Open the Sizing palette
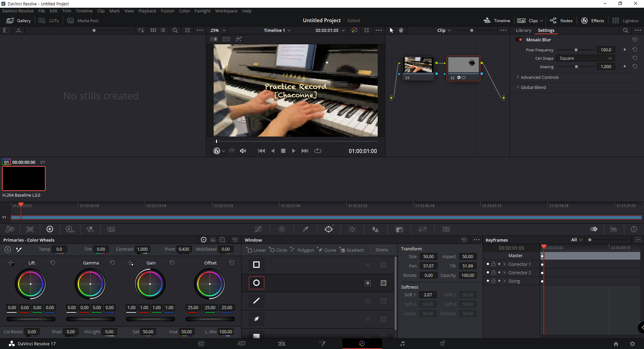The width and height of the screenshot is (644, 349). coord(423,229)
